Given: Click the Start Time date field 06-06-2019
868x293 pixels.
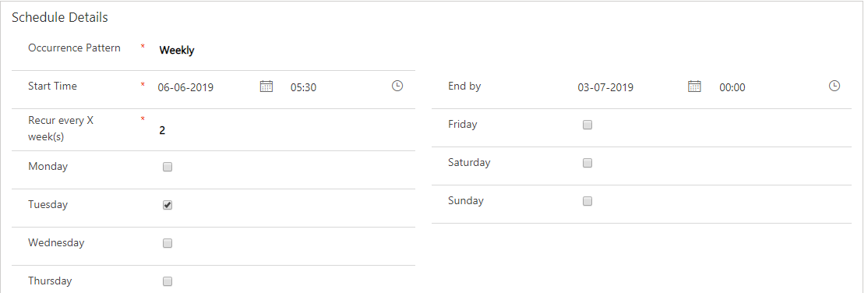Looking at the screenshot, I should (204, 87).
